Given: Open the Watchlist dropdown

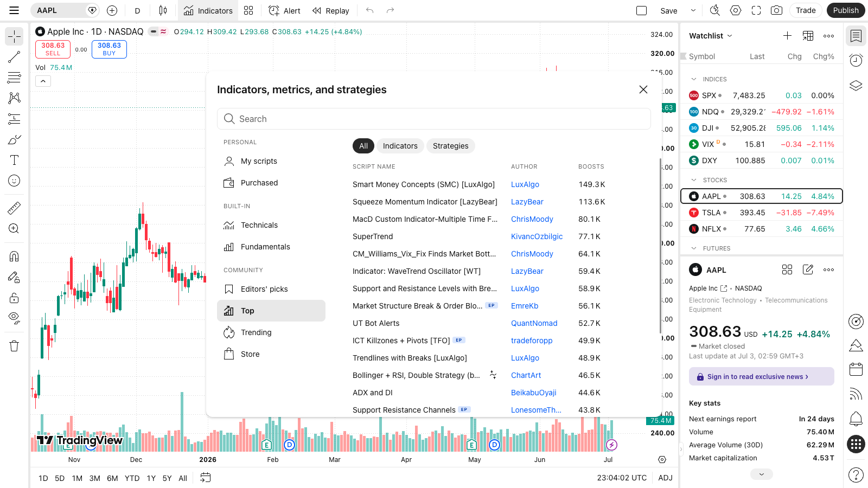Looking at the screenshot, I should (x=711, y=36).
